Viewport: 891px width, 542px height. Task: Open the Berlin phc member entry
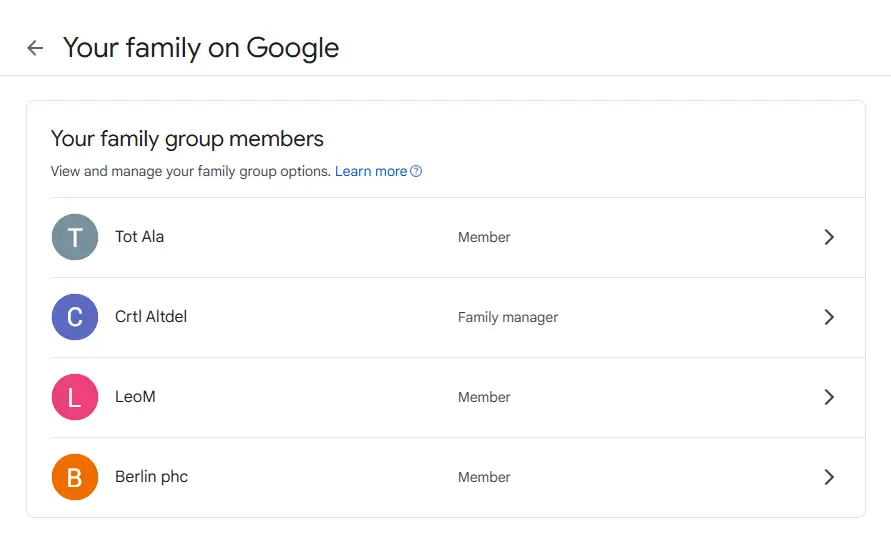(x=457, y=477)
